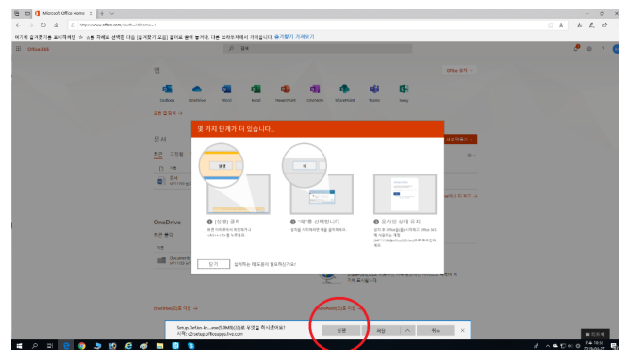Open the install help link in dialog
Image resolution: width=644 pixels, height=364 pixels.
coord(265,264)
